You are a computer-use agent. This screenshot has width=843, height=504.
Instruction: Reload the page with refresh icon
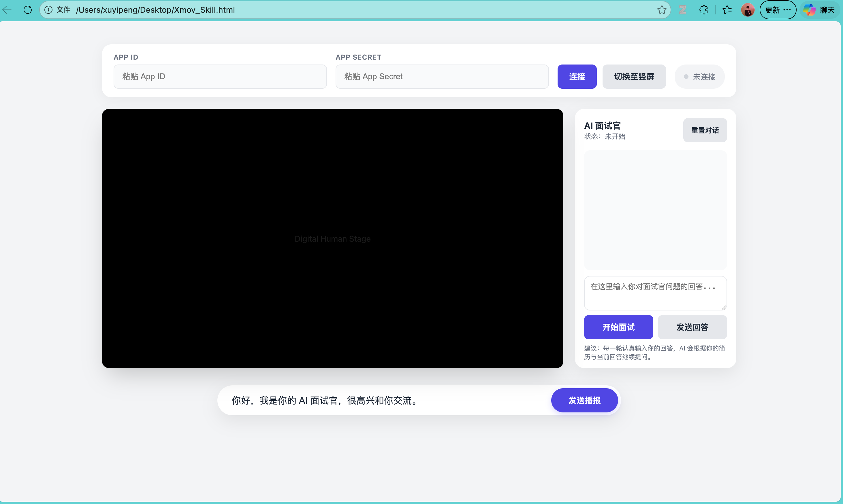click(28, 10)
